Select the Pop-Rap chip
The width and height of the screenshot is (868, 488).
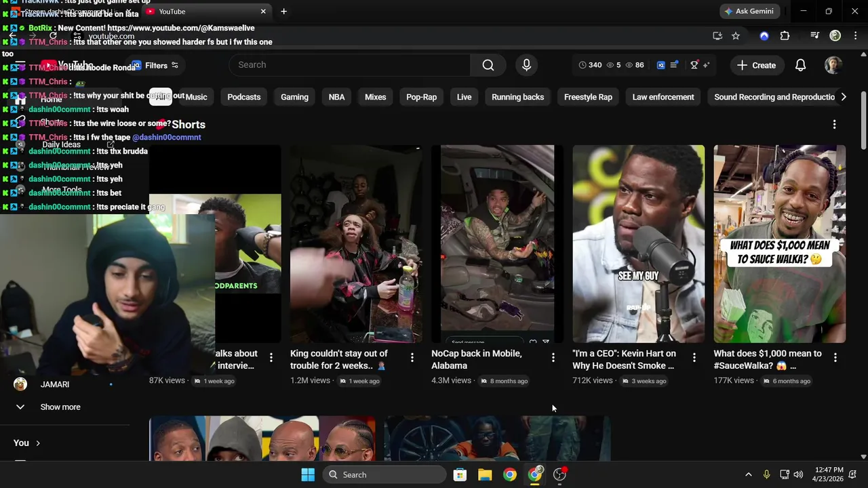coord(421,97)
